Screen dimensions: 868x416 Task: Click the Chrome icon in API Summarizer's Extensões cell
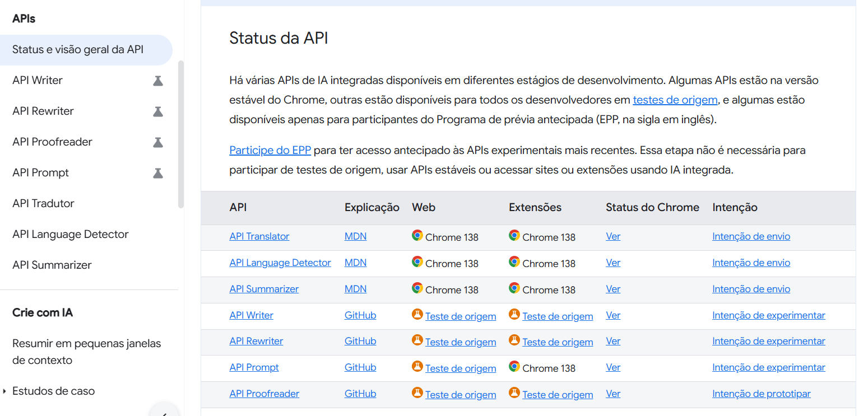pos(514,288)
